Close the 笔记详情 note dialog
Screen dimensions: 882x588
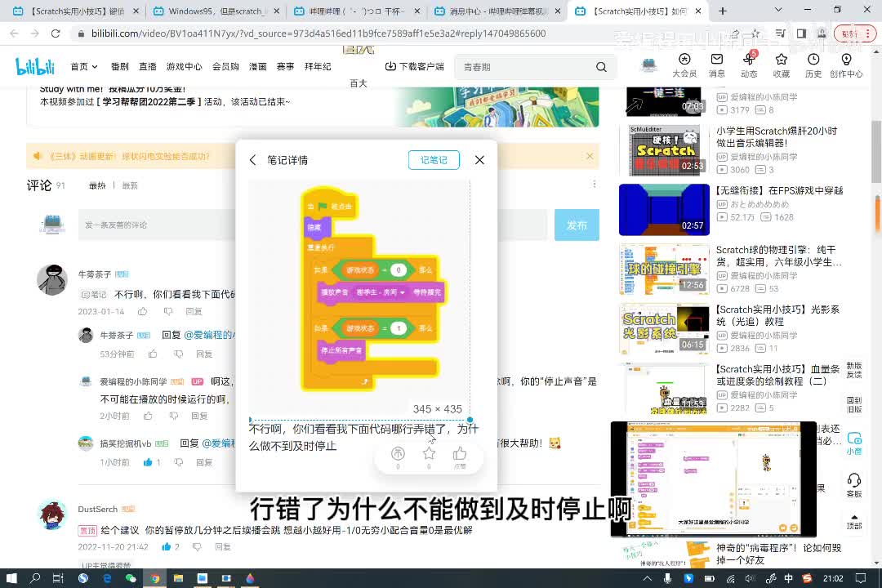479,160
